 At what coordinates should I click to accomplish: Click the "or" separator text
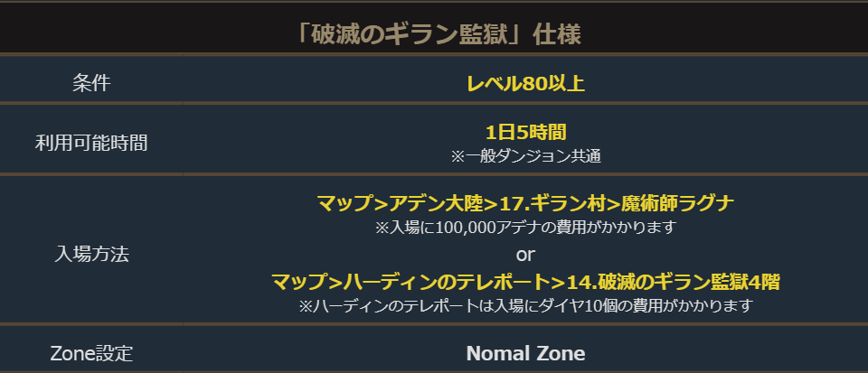525,255
